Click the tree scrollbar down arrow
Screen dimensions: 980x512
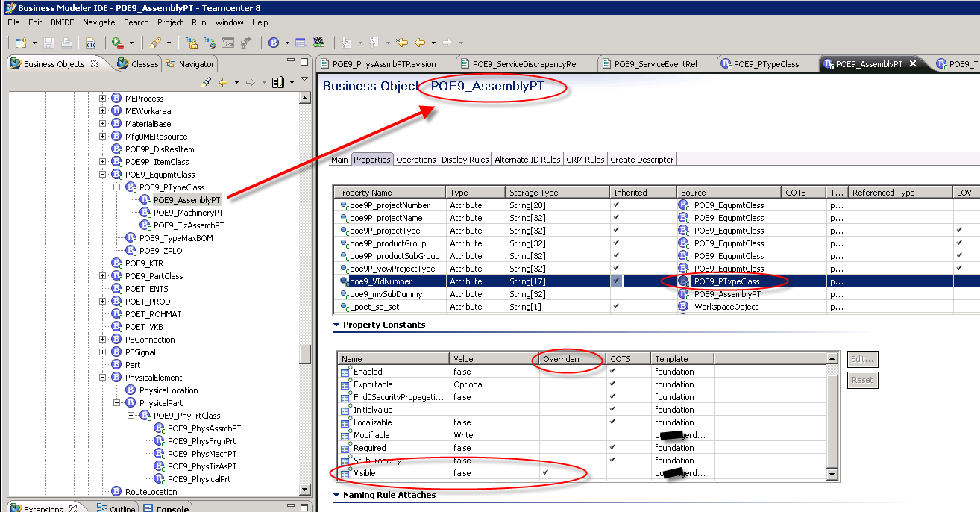point(305,490)
